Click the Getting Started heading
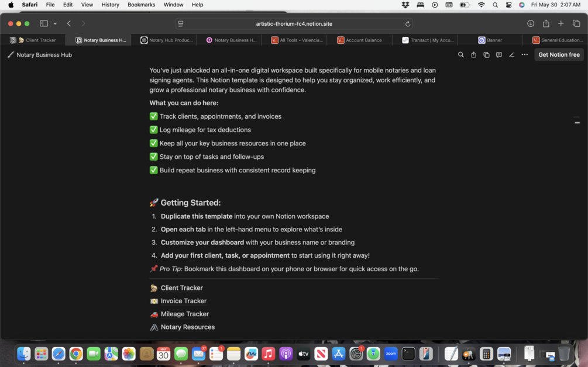588x367 pixels. tap(191, 203)
